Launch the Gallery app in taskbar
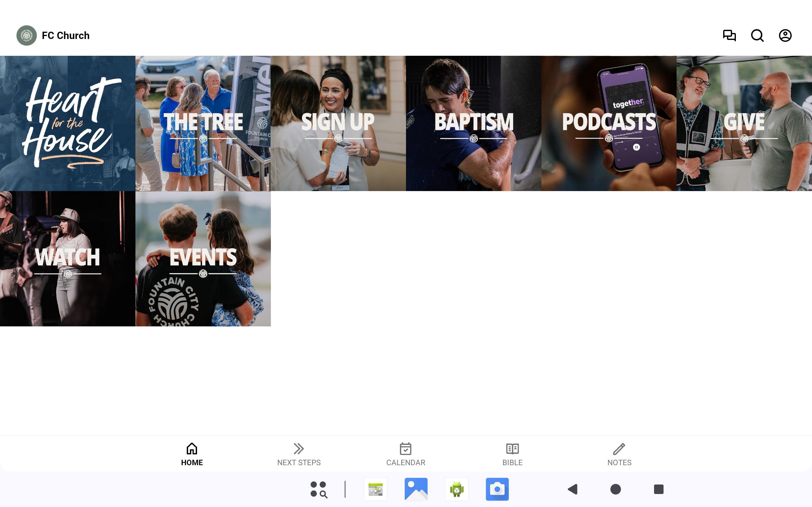The height and width of the screenshot is (507, 812). 416,489
